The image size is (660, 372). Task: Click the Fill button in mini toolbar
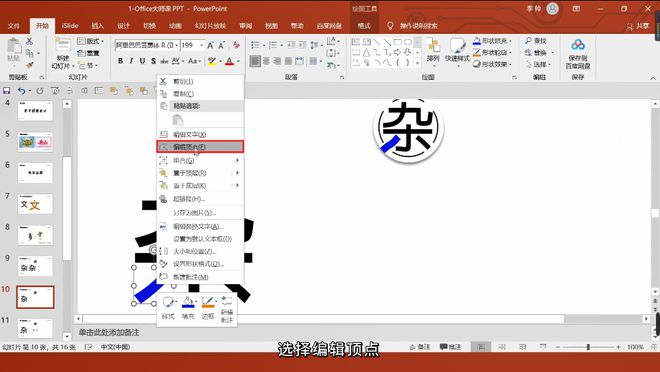click(x=188, y=308)
